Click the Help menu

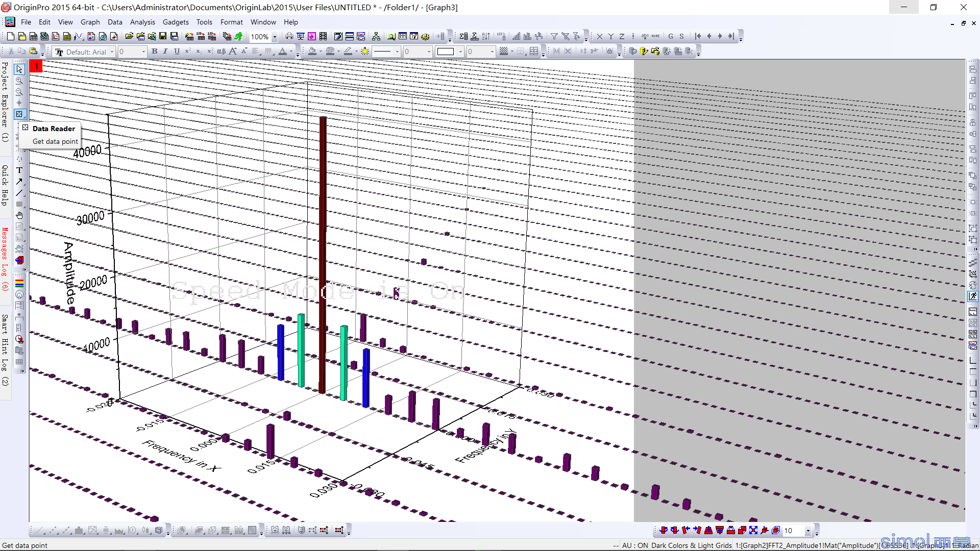[290, 22]
